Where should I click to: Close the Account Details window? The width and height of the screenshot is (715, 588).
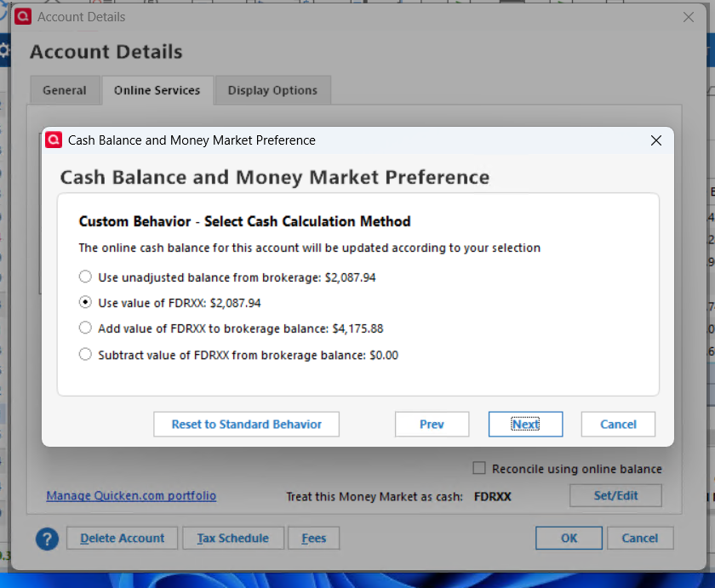click(689, 17)
